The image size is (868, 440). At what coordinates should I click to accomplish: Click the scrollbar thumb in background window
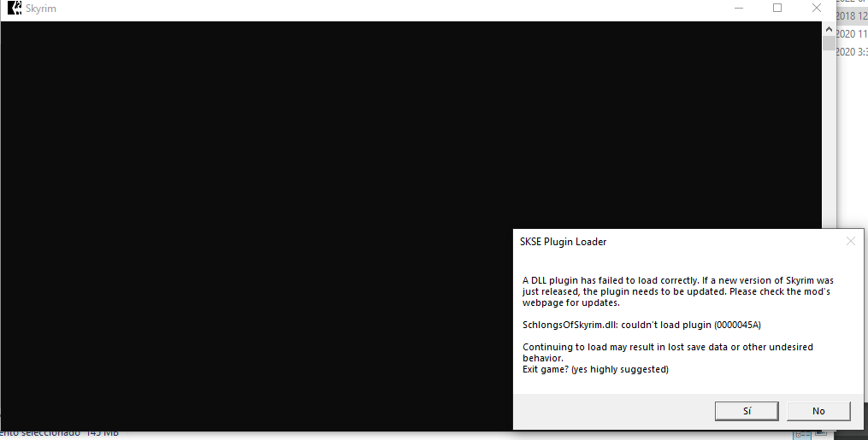pyautogui.click(x=829, y=43)
